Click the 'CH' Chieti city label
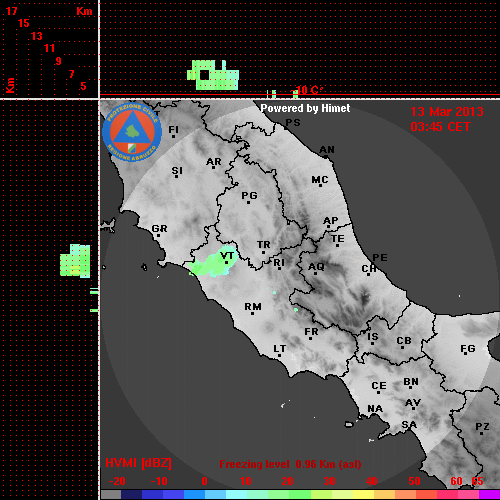Viewport: 500px width, 500px height. 369,268
